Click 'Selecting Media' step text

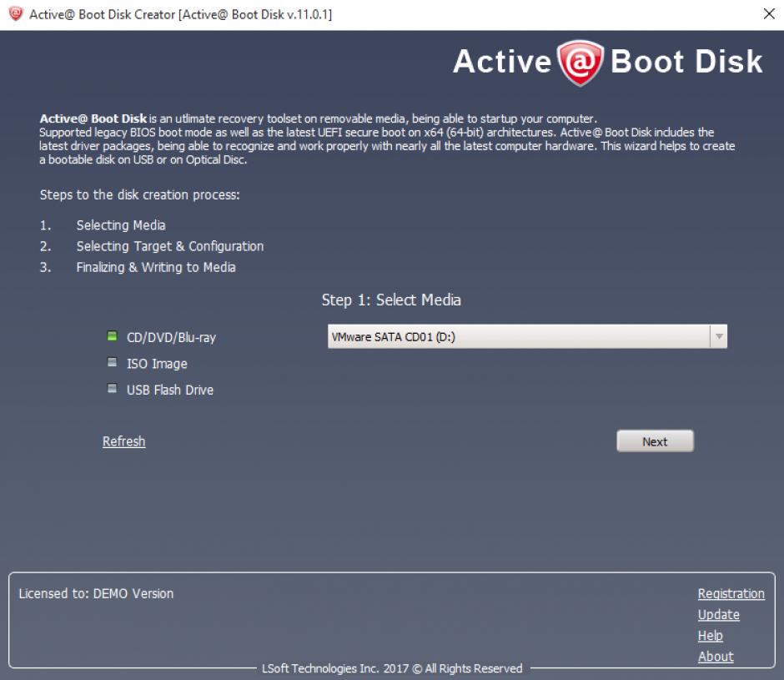coord(121,225)
